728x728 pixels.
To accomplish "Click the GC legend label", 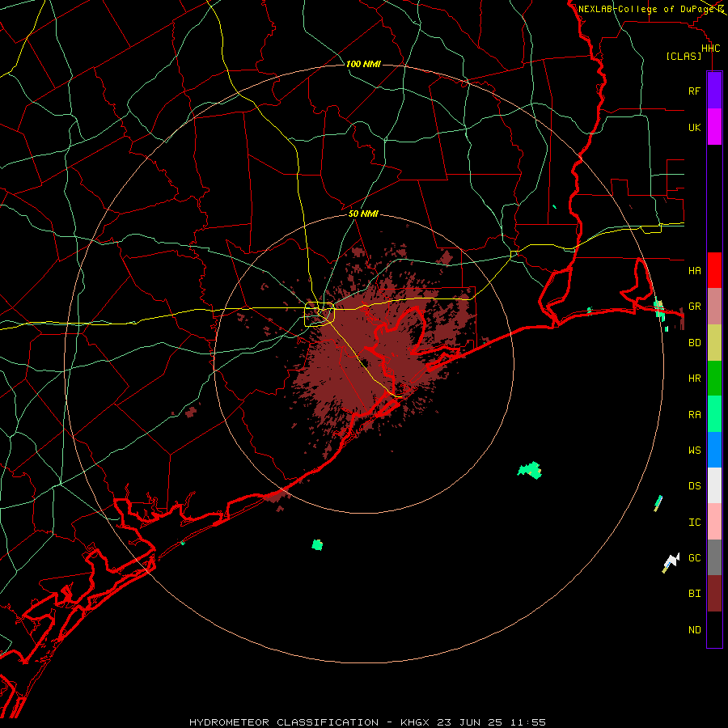I will click(x=694, y=558).
